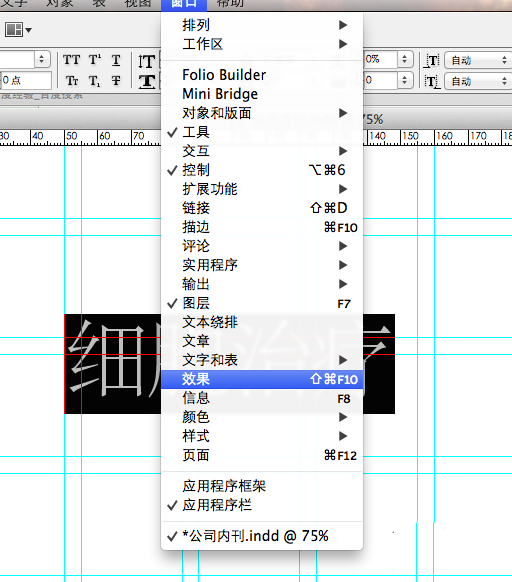
Task: Click the Small Caps Tr icon
Action: tap(72, 81)
